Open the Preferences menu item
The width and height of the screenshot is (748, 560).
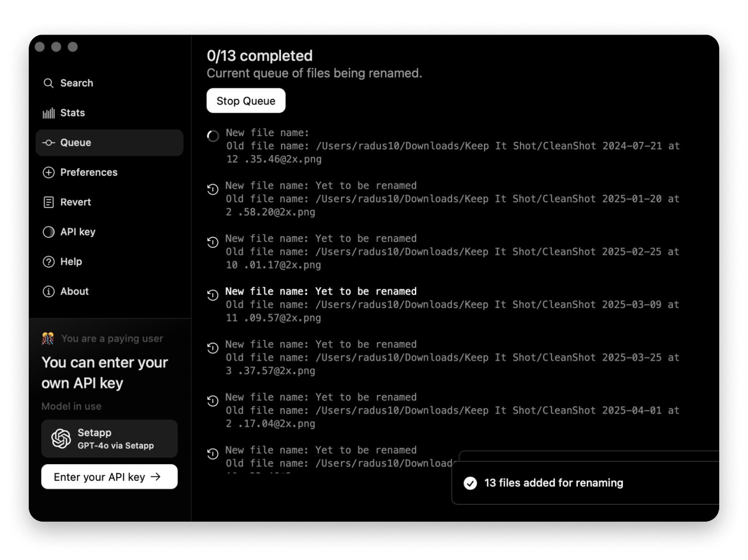[89, 173]
